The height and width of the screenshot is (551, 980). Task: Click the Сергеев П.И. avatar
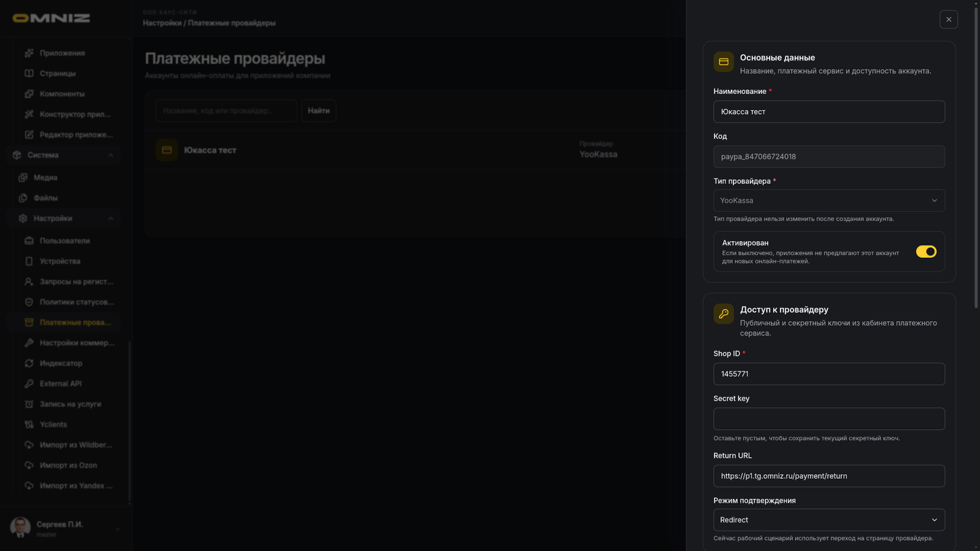click(20, 527)
